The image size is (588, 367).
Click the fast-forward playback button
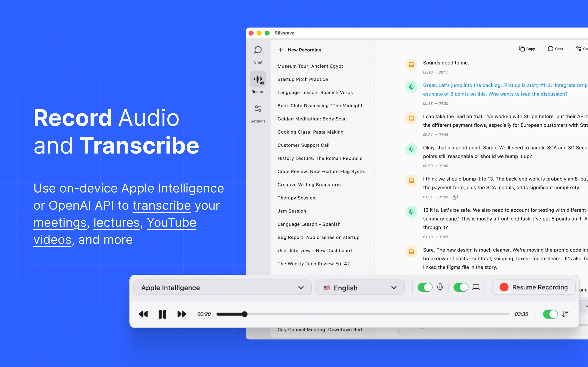tap(182, 314)
